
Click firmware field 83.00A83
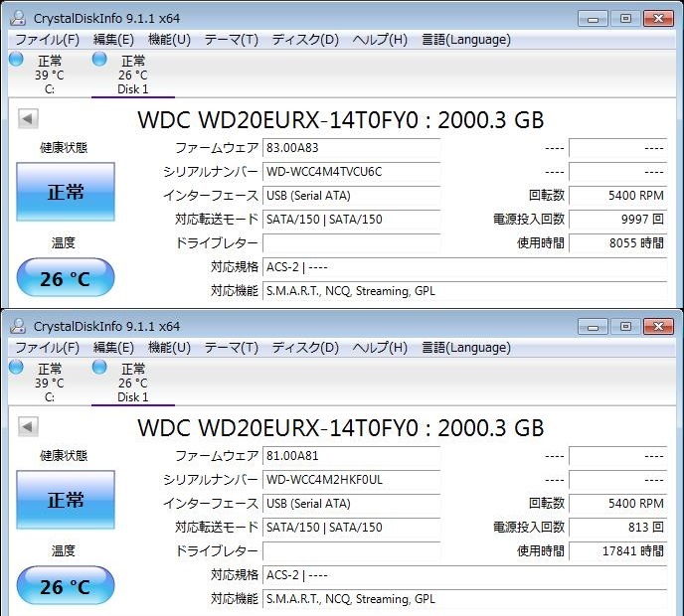point(351,148)
